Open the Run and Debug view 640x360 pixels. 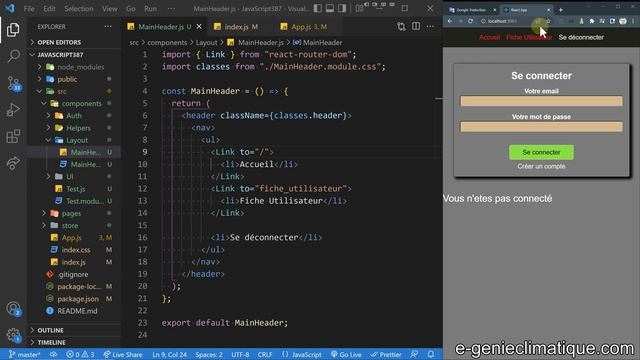[13, 110]
